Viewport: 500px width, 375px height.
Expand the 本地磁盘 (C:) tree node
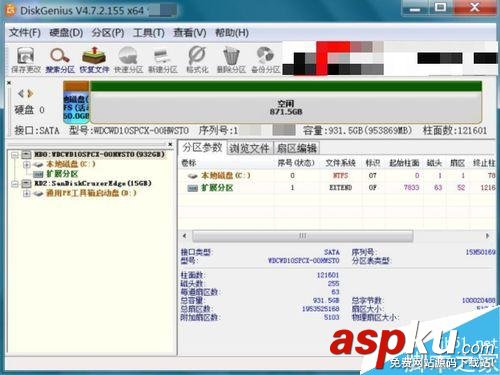point(27,164)
